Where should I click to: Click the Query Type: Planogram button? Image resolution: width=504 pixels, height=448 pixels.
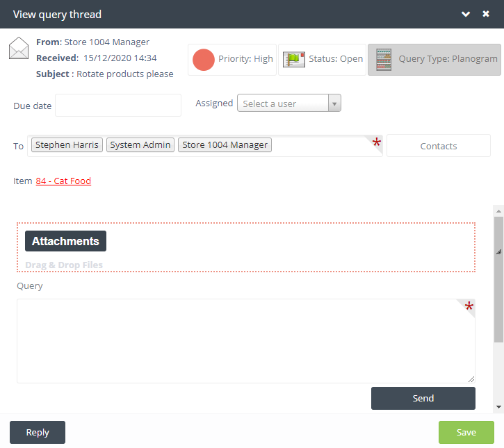pos(434,60)
